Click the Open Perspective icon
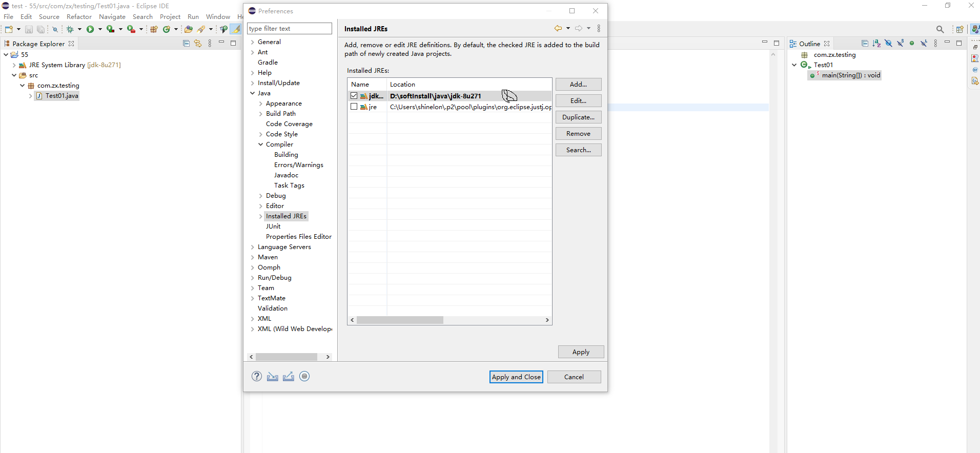 click(960, 29)
